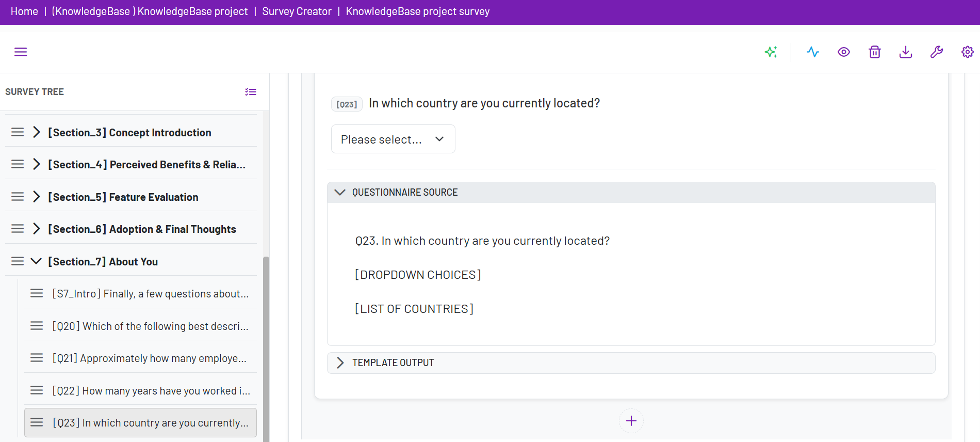Collapse Section_7 About You

36,261
